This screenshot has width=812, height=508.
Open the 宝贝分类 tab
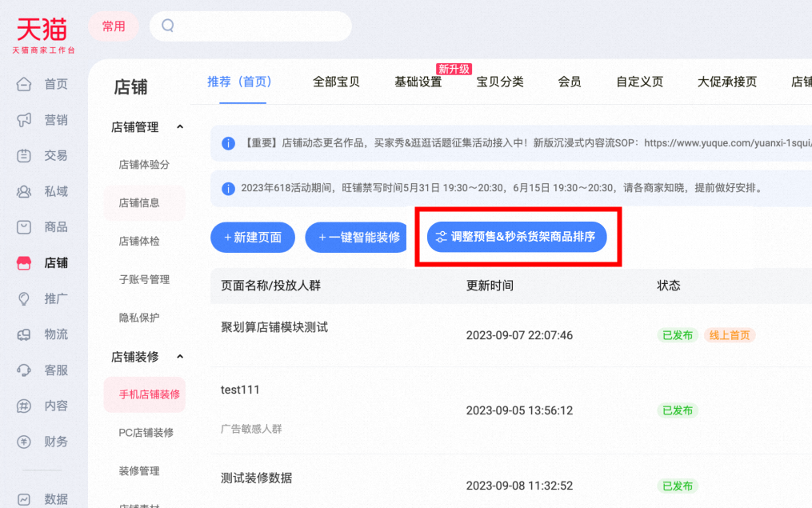click(x=500, y=82)
